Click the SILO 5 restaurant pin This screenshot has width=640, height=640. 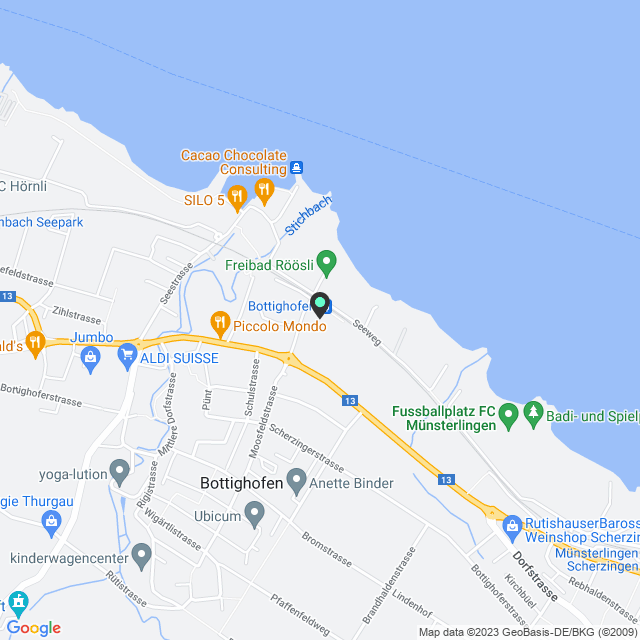(x=237, y=198)
